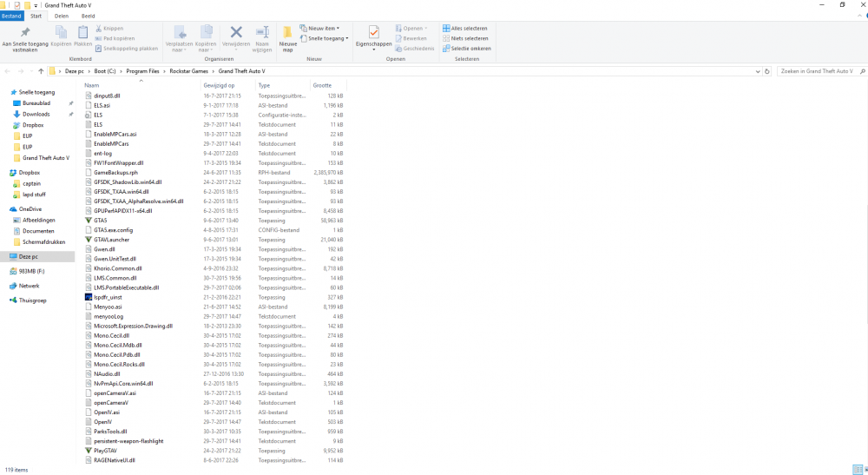The width and height of the screenshot is (868, 475).
Task: Expand the Openen dropdown arrow
Action: tap(425, 29)
